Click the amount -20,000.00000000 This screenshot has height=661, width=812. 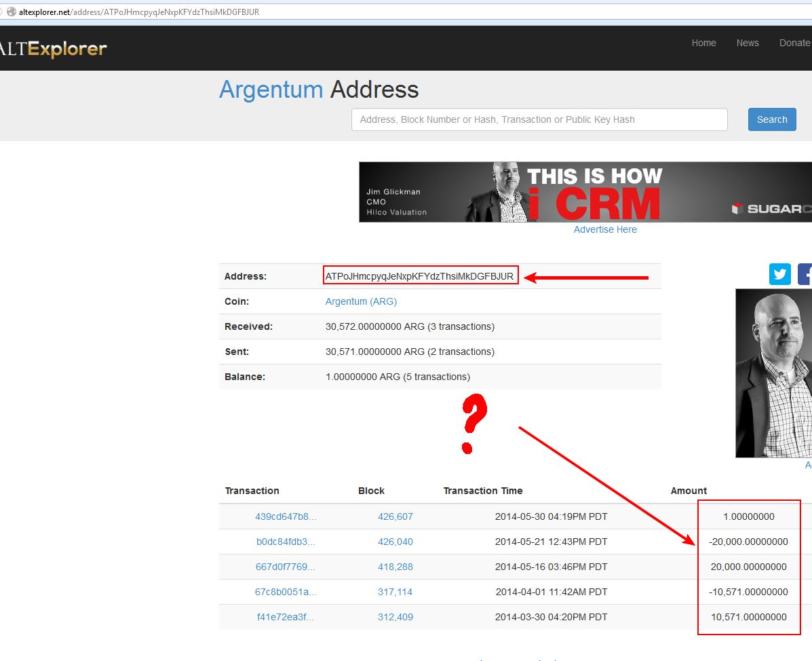pos(748,542)
